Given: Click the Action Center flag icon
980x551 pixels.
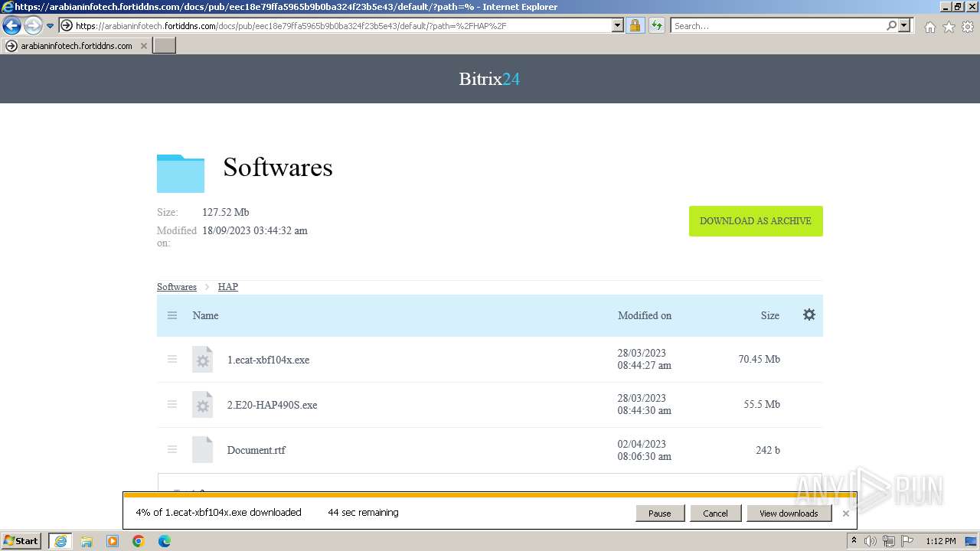Looking at the screenshot, I should click(x=907, y=541).
